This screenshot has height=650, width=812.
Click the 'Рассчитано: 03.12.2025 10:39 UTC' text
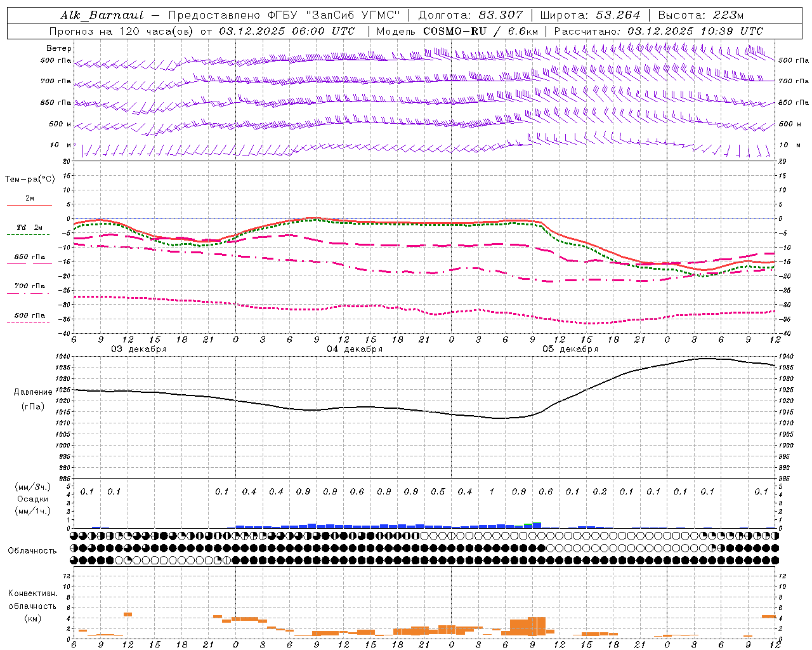coord(658,31)
